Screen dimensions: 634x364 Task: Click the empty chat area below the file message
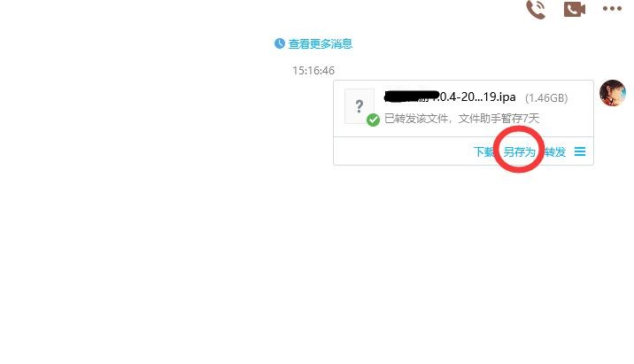click(x=317, y=263)
